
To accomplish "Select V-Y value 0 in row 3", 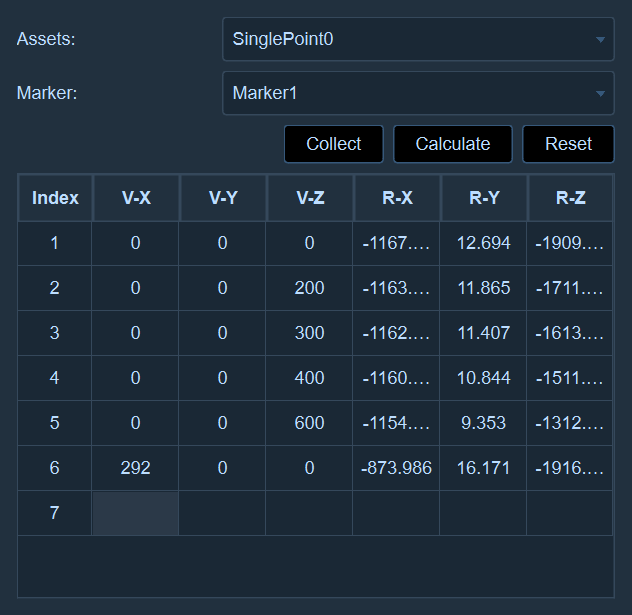I will coord(222,333).
